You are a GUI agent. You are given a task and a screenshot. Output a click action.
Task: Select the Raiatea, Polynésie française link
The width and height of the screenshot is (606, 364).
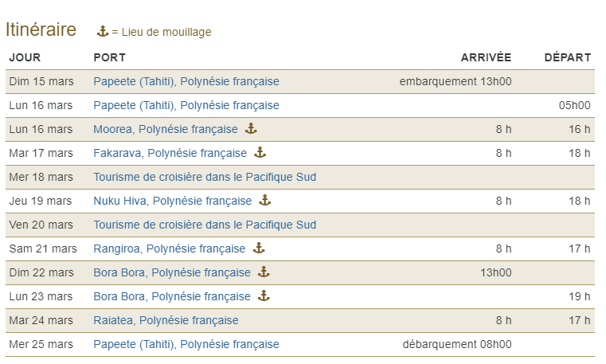pyautogui.click(x=166, y=320)
